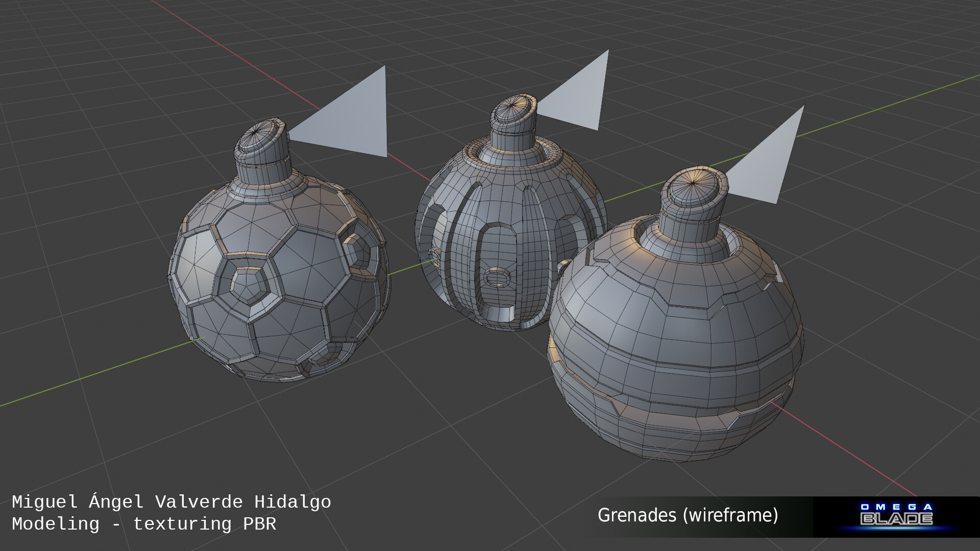
Task: Click the "Modeling - texturing PBR" text
Action: point(144,524)
